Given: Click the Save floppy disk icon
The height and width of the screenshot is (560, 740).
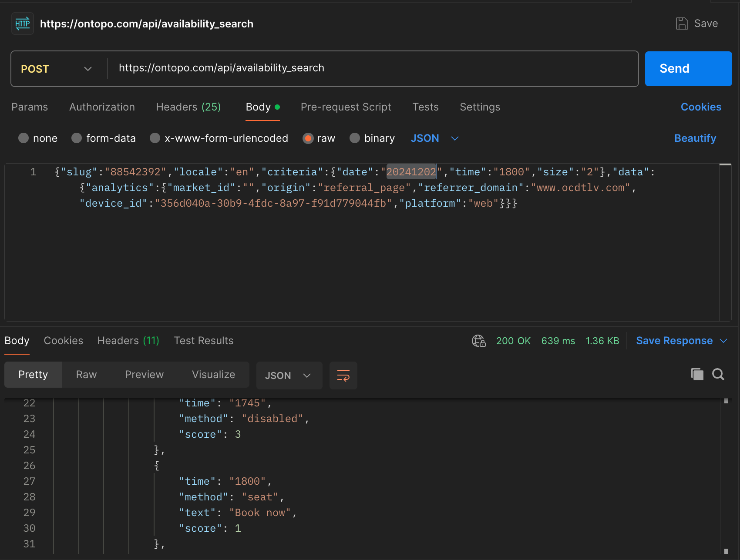Looking at the screenshot, I should (682, 23).
